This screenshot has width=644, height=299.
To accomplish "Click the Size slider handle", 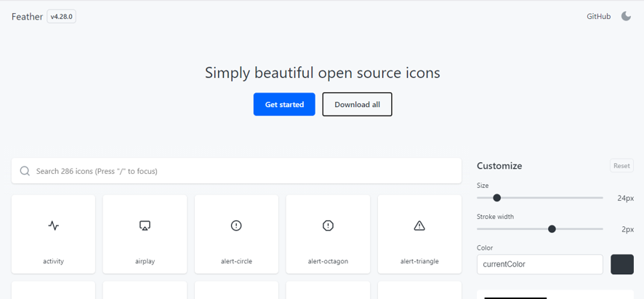I will (497, 198).
